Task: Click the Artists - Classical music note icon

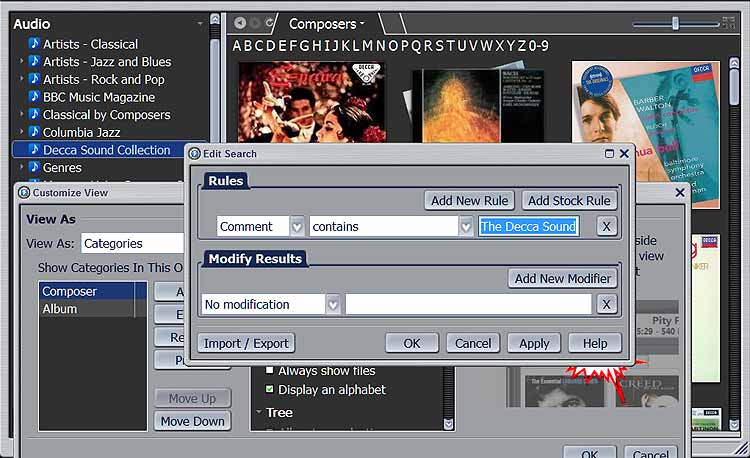Action: click(34, 44)
